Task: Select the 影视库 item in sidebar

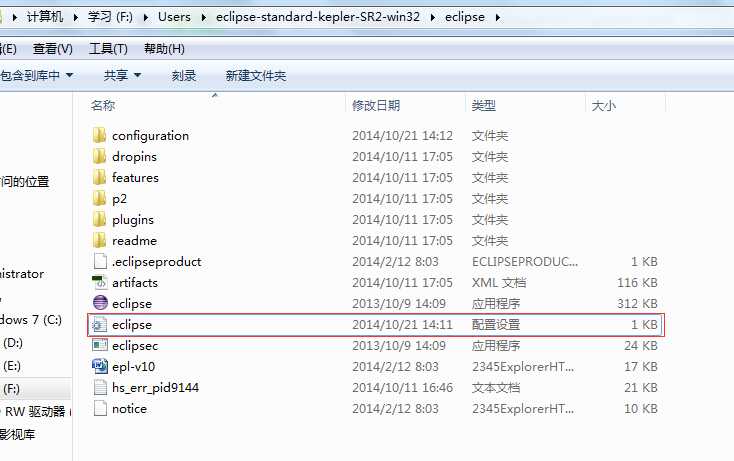Action: tap(18, 434)
